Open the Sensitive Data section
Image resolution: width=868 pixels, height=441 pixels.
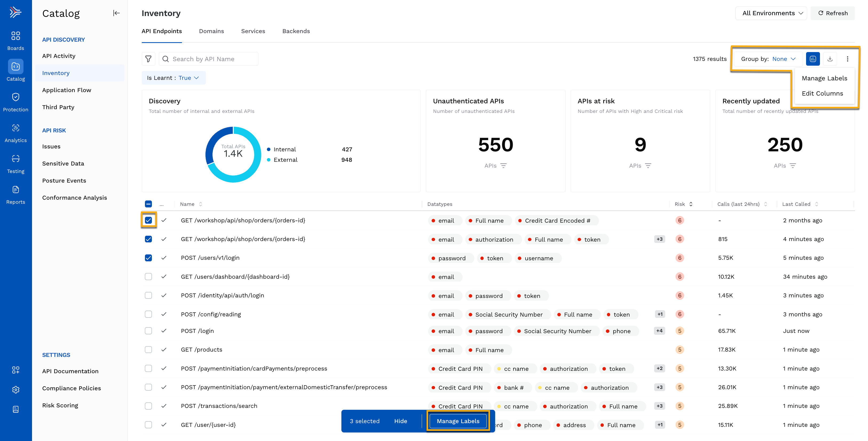click(x=64, y=163)
